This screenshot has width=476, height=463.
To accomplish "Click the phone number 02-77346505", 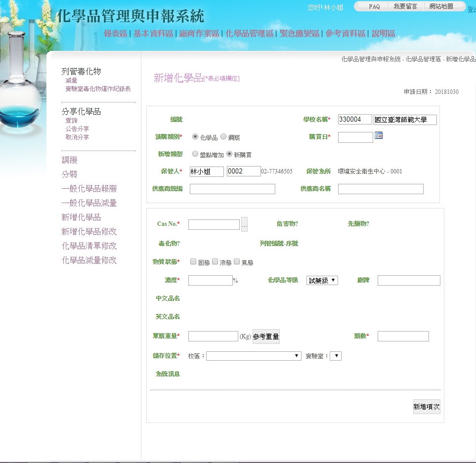I will click(277, 171).
